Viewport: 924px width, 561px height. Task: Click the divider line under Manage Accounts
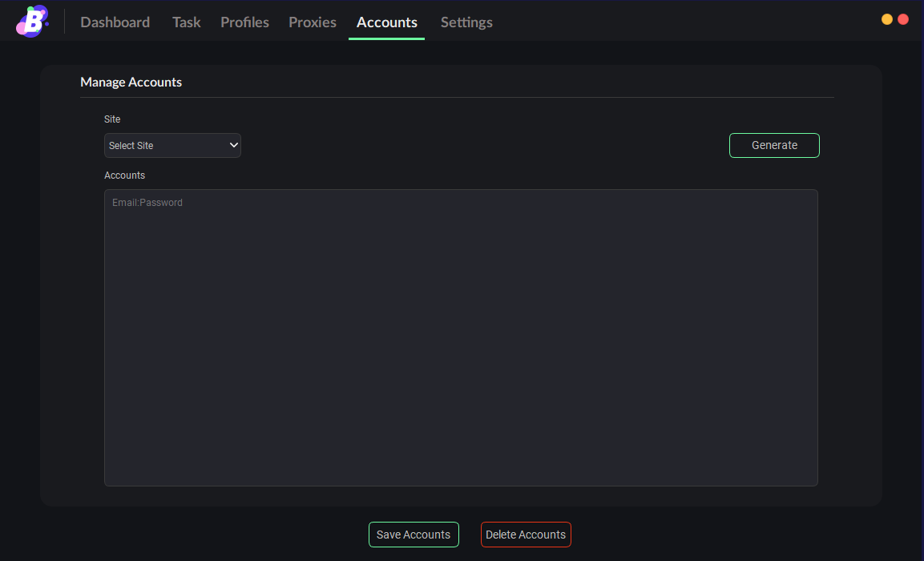pos(457,97)
